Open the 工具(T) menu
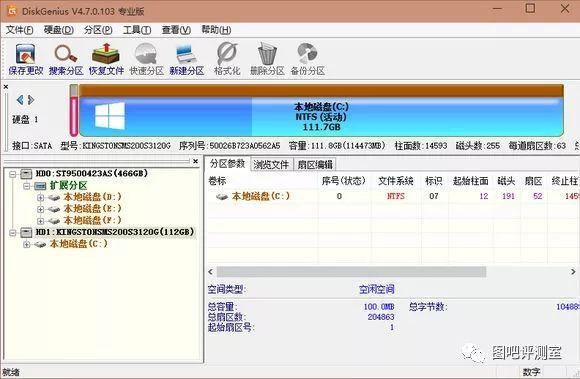The width and height of the screenshot is (580, 379). (137, 30)
